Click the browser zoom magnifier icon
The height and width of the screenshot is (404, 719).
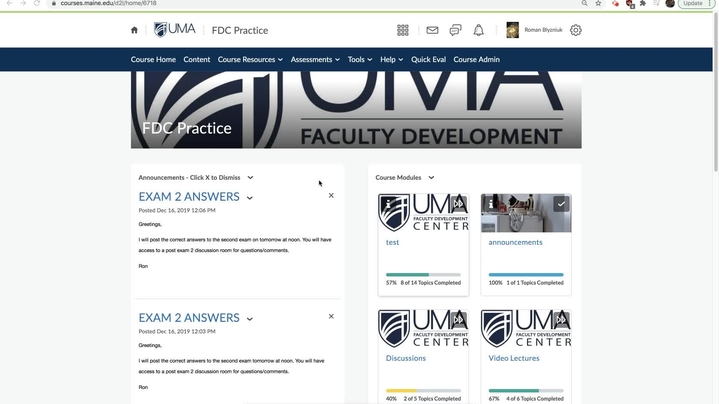click(584, 3)
